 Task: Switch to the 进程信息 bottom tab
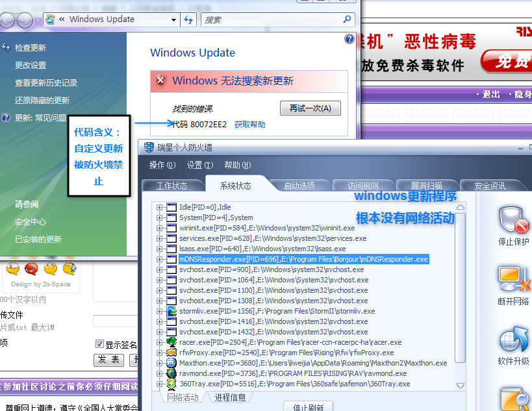click(x=230, y=397)
